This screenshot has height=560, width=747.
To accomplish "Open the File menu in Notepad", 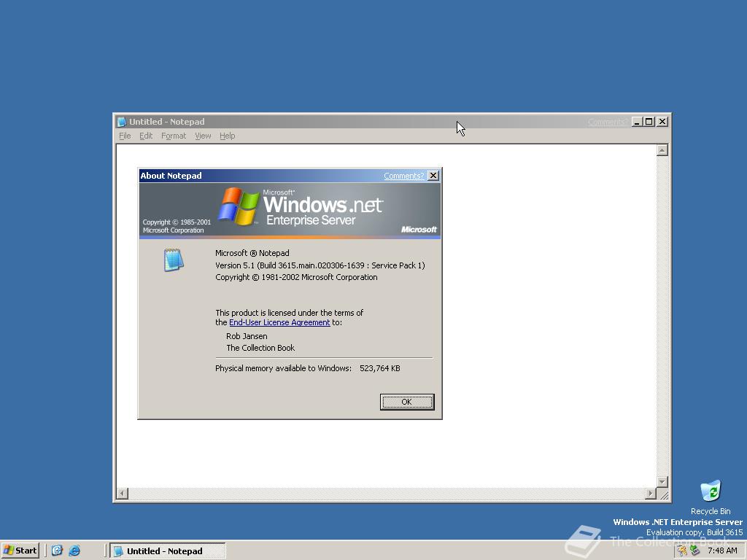I will pos(125,136).
